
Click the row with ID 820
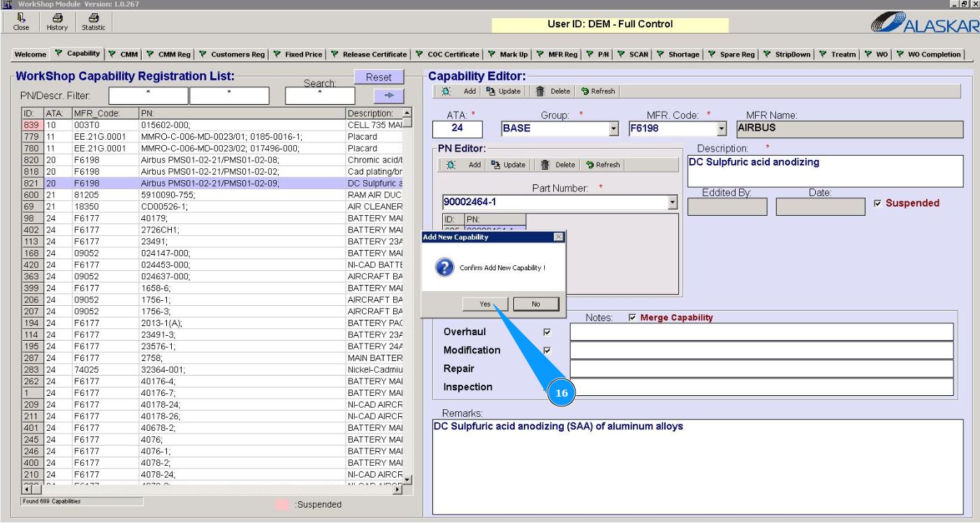pyautogui.click(x=212, y=160)
